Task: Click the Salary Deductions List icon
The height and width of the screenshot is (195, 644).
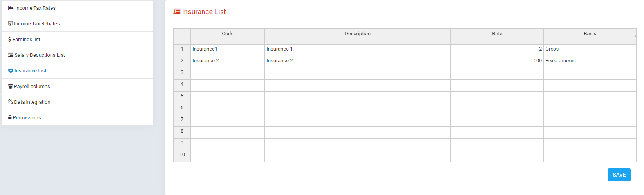Action: [x=11, y=55]
